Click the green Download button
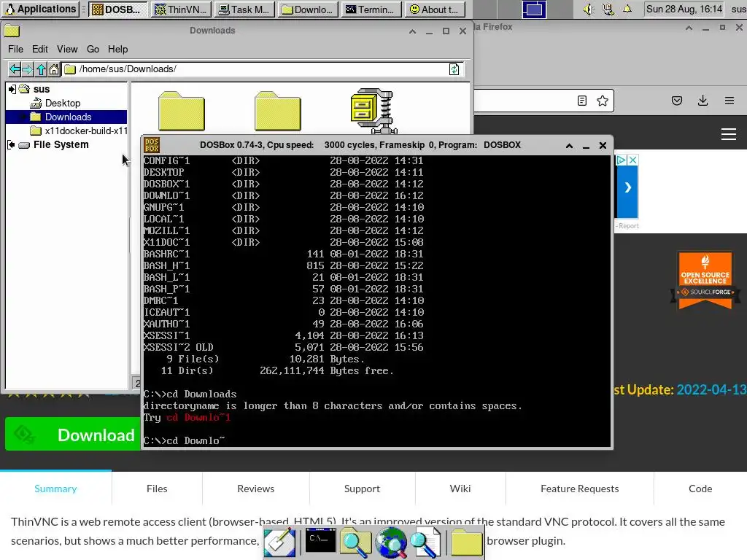The image size is (747, 560). point(73,435)
